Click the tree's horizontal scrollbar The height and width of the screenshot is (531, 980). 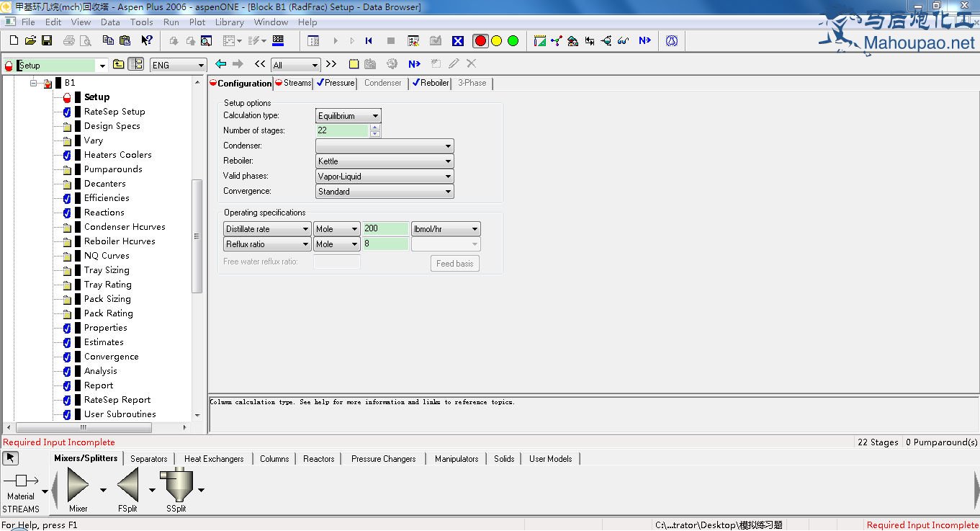[84, 427]
